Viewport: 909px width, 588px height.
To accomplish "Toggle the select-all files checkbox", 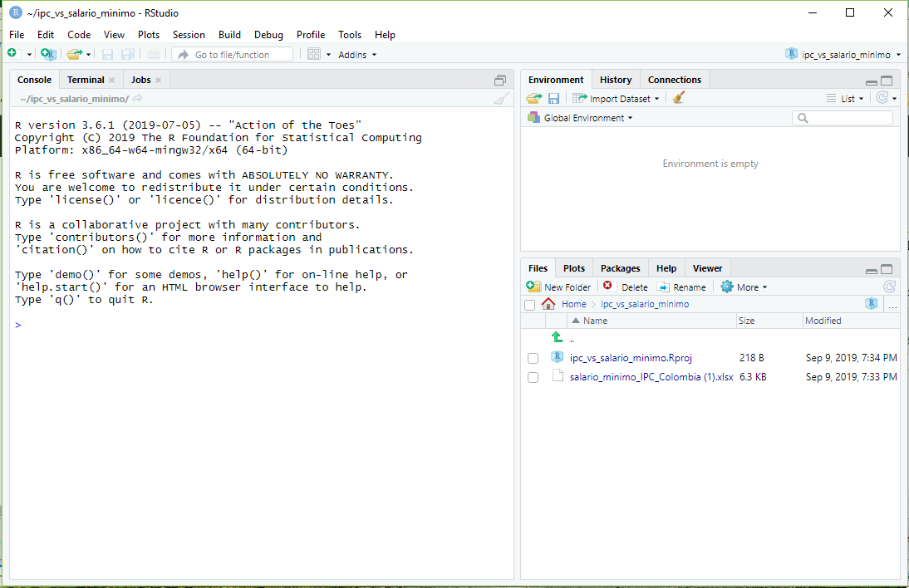I will coord(529,305).
